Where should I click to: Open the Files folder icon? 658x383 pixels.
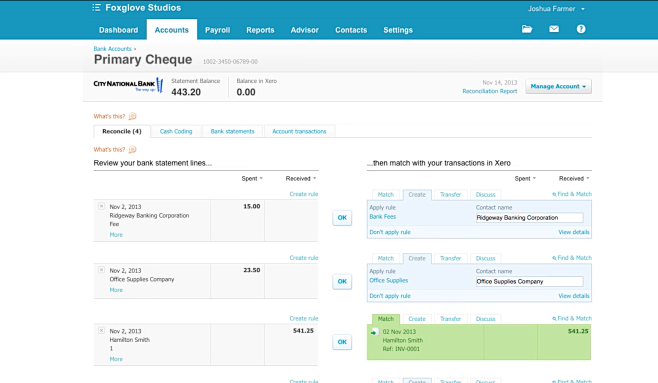[x=527, y=29]
